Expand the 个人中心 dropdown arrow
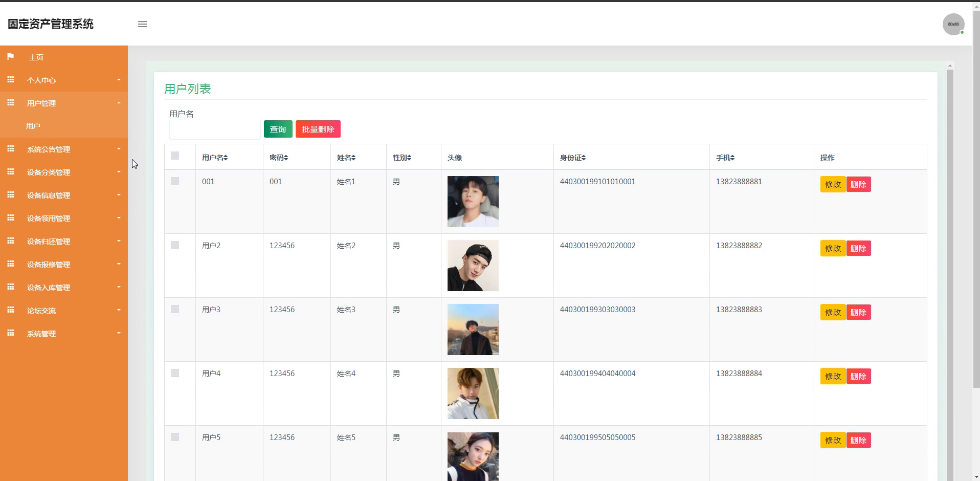This screenshot has width=980, height=481. (119, 80)
